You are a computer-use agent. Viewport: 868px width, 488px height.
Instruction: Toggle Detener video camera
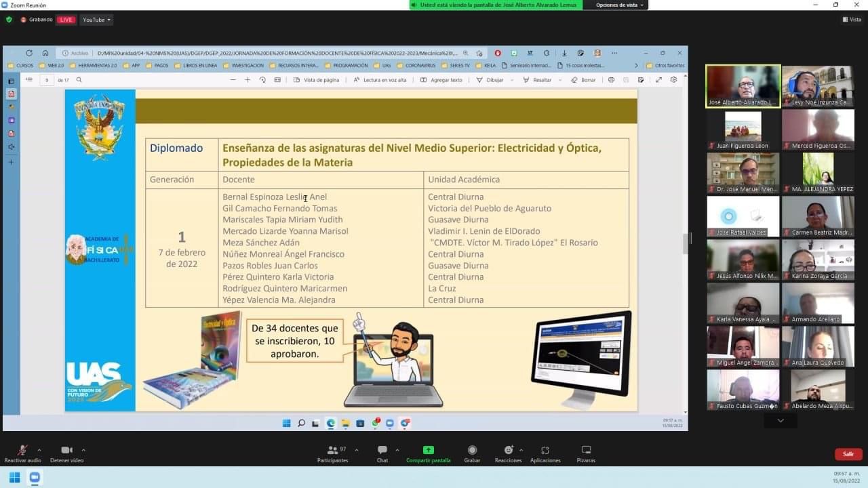pyautogui.click(x=66, y=451)
